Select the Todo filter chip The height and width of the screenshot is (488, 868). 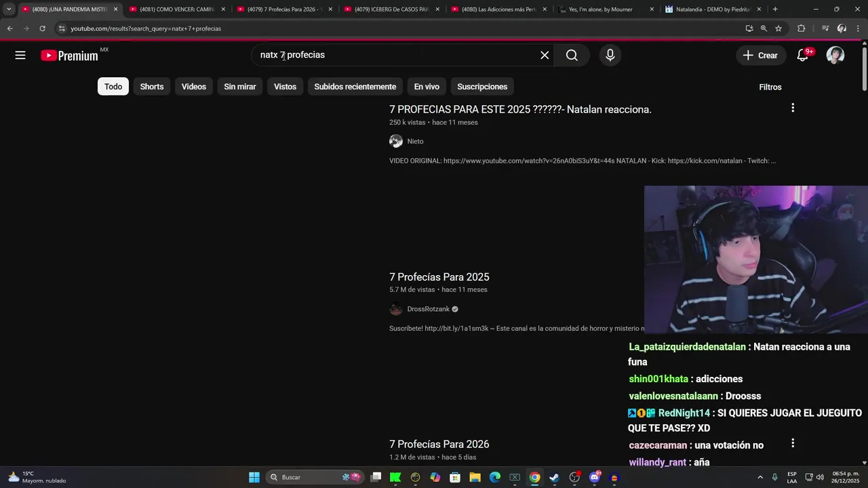[113, 87]
